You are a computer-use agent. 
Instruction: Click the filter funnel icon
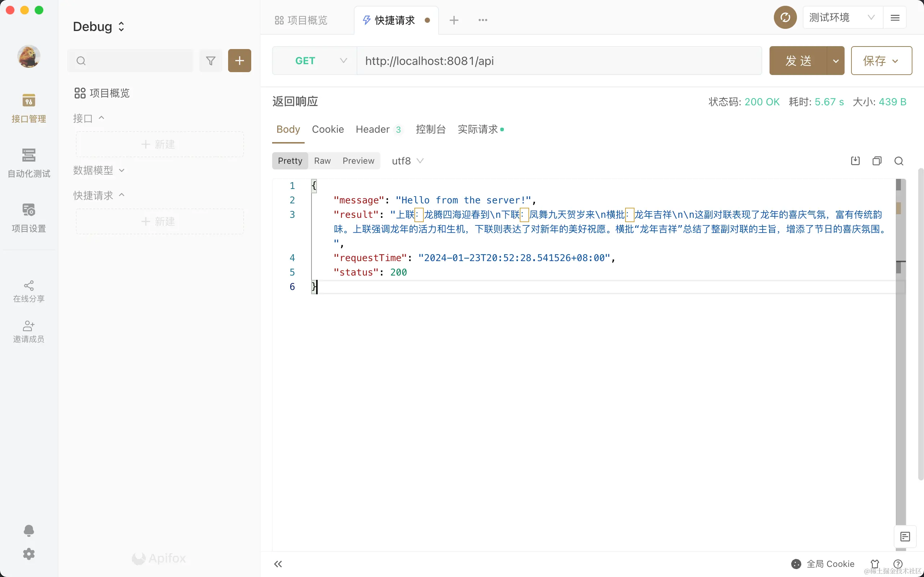click(x=210, y=60)
